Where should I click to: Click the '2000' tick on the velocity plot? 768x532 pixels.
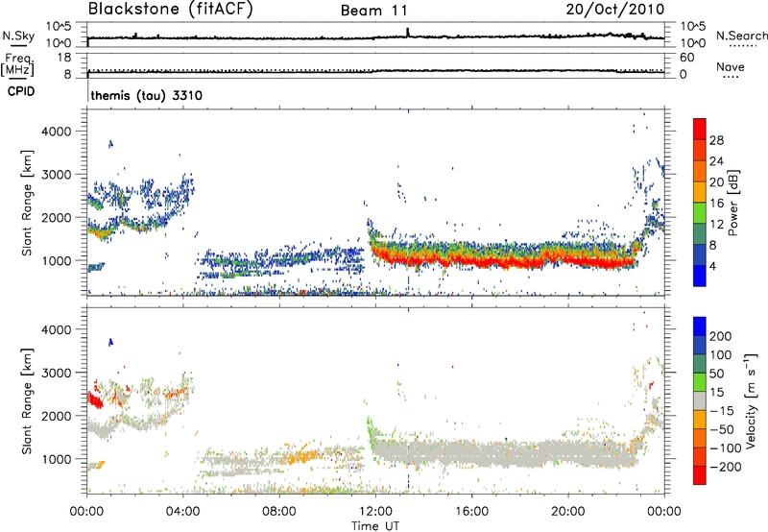pyautogui.click(x=57, y=416)
